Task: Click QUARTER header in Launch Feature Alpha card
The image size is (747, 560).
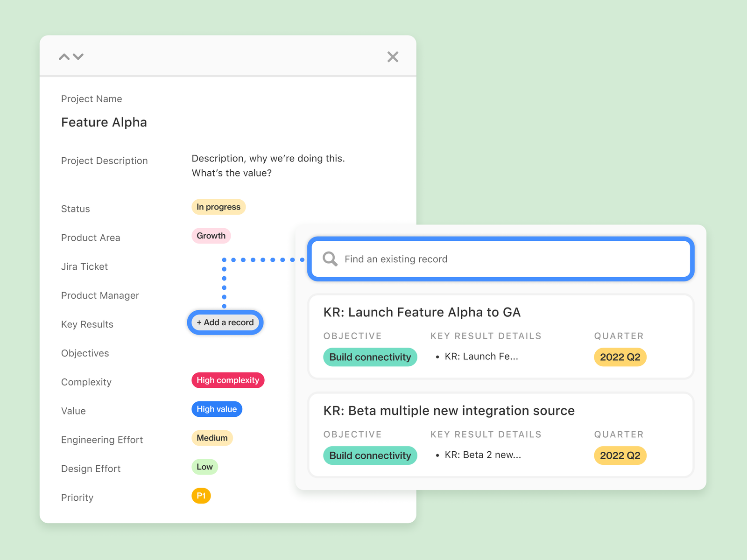Action: coord(619,336)
